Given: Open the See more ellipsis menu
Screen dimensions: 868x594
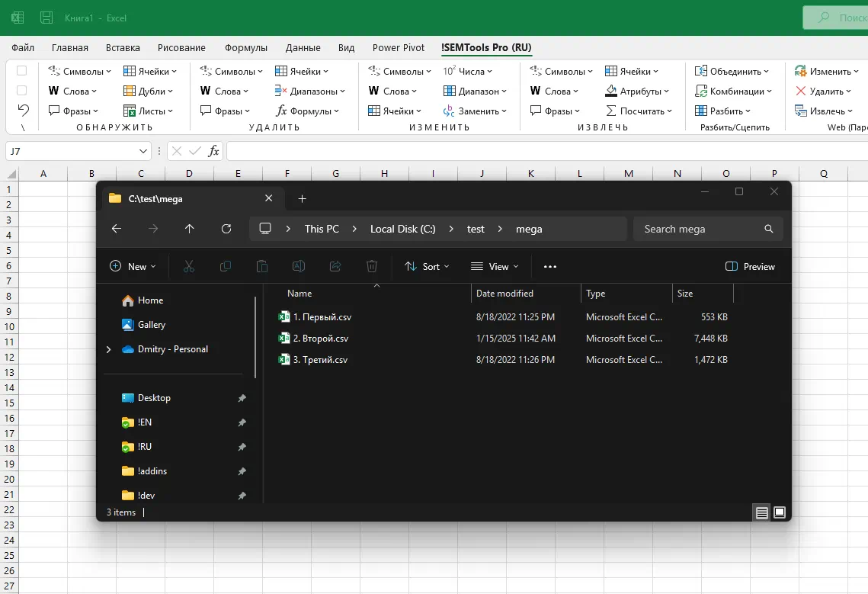Looking at the screenshot, I should click(549, 267).
